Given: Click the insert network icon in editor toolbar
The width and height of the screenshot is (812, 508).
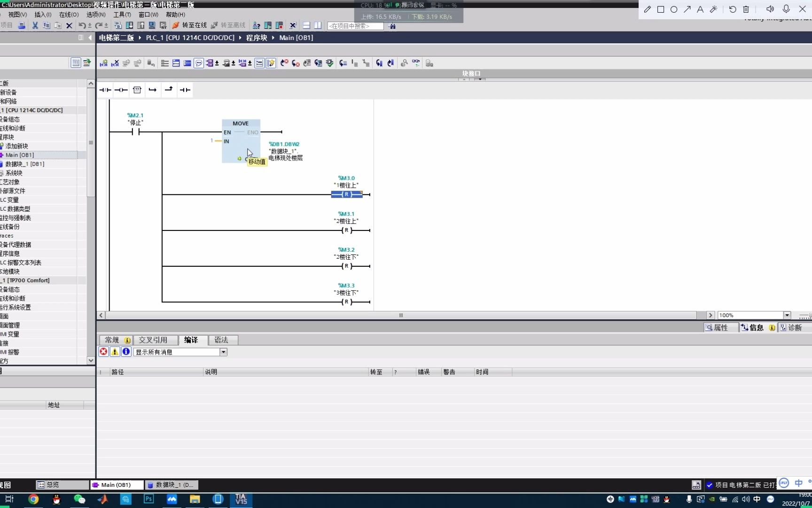Looking at the screenshot, I should [104, 63].
